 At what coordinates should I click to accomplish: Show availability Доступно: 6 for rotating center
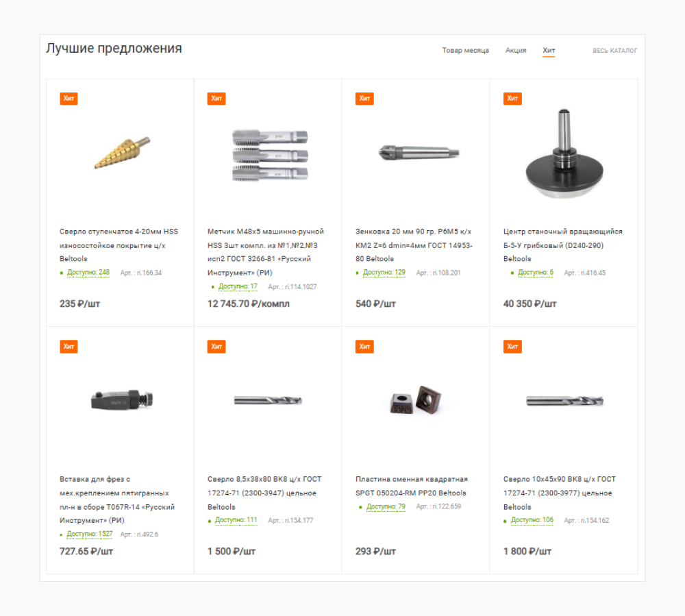535,273
